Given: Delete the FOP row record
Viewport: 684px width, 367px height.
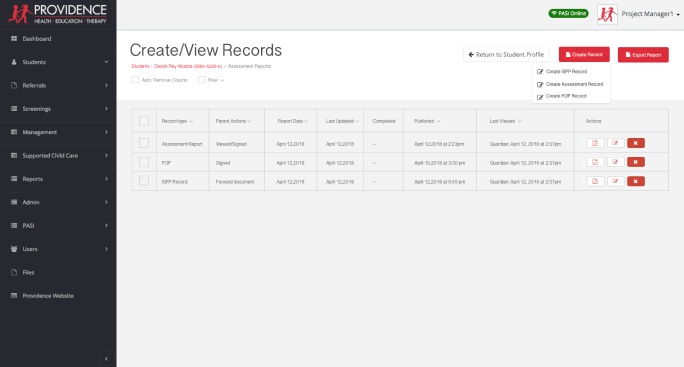Looking at the screenshot, I should click(x=636, y=162).
